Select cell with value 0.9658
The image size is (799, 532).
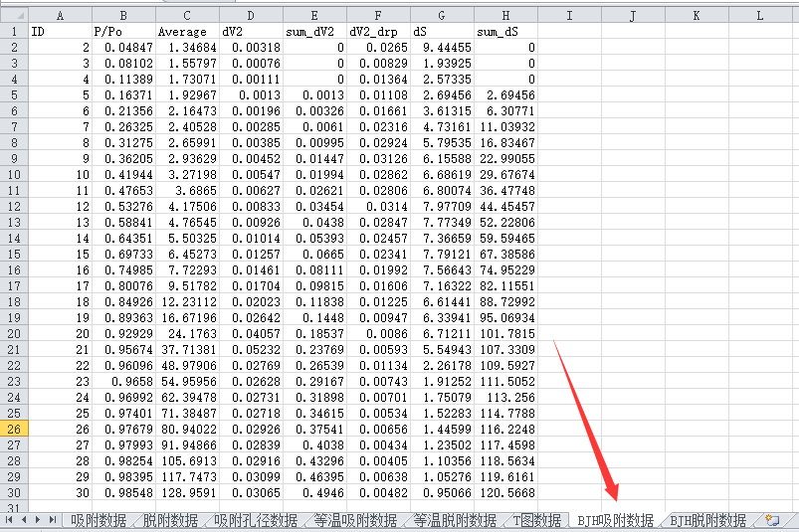tap(123, 381)
